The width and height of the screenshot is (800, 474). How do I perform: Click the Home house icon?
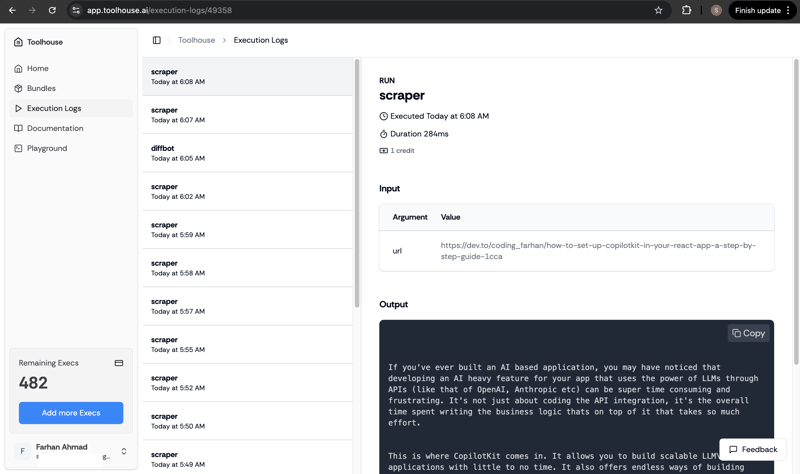(x=18, y=68)
